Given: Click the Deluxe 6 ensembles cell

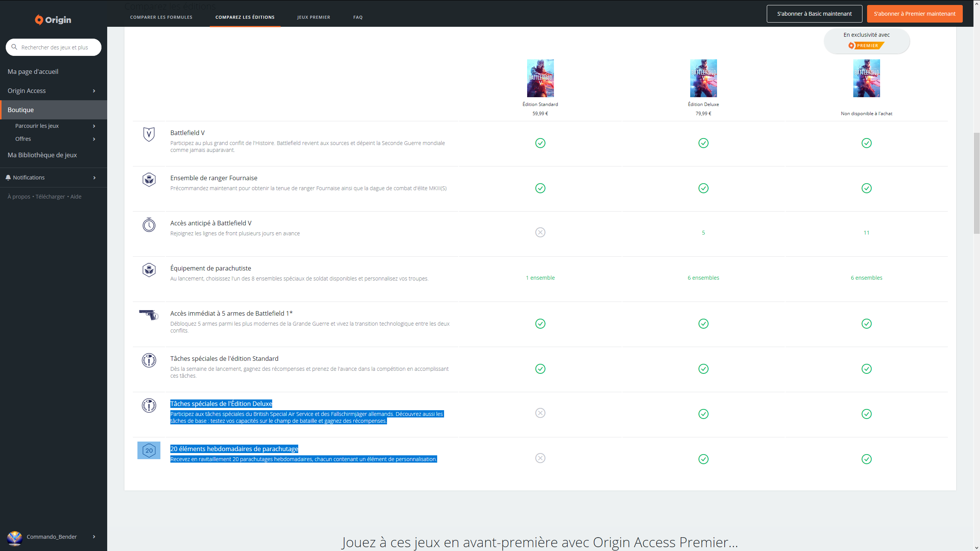Looking at the screenshot, I should 703,278.
